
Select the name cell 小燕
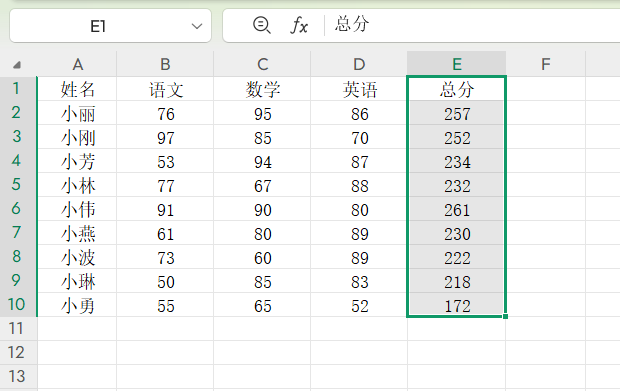78,234
